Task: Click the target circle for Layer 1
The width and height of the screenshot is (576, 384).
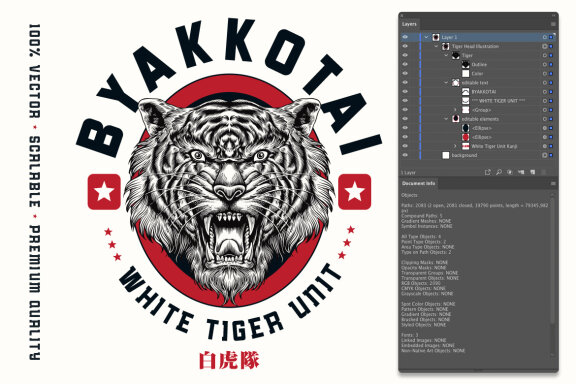Action: pyautogui.click(x=545, y=37)
